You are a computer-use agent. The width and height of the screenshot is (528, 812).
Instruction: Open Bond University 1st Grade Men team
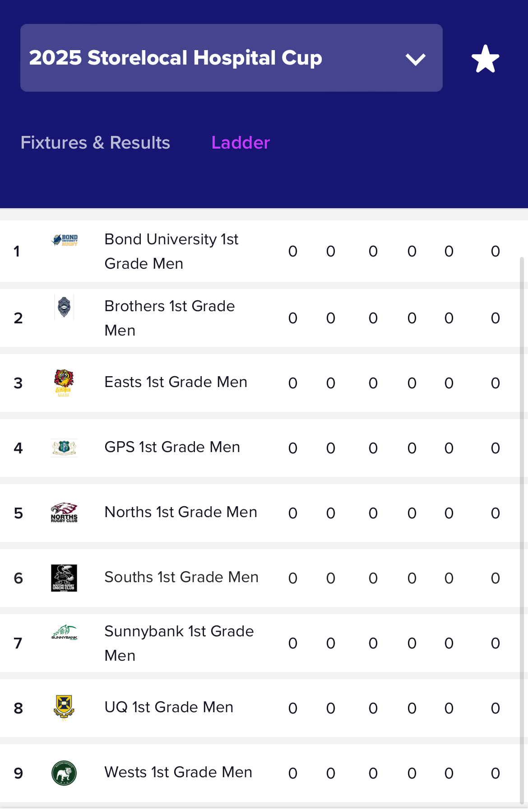171,251
